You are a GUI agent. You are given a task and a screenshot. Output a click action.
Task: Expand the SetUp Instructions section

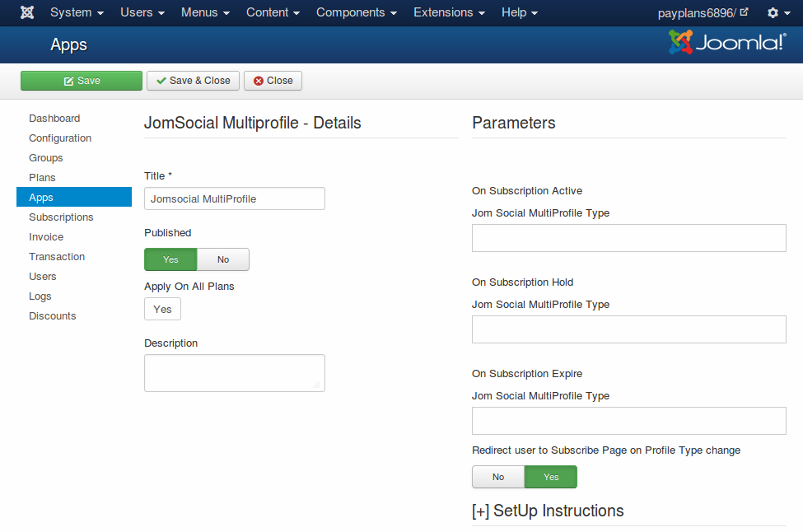[x=548, y=511]
